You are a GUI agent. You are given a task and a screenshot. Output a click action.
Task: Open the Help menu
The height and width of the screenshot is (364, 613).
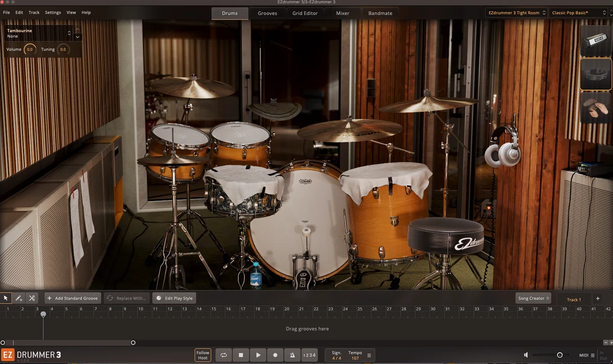[86, 12]
